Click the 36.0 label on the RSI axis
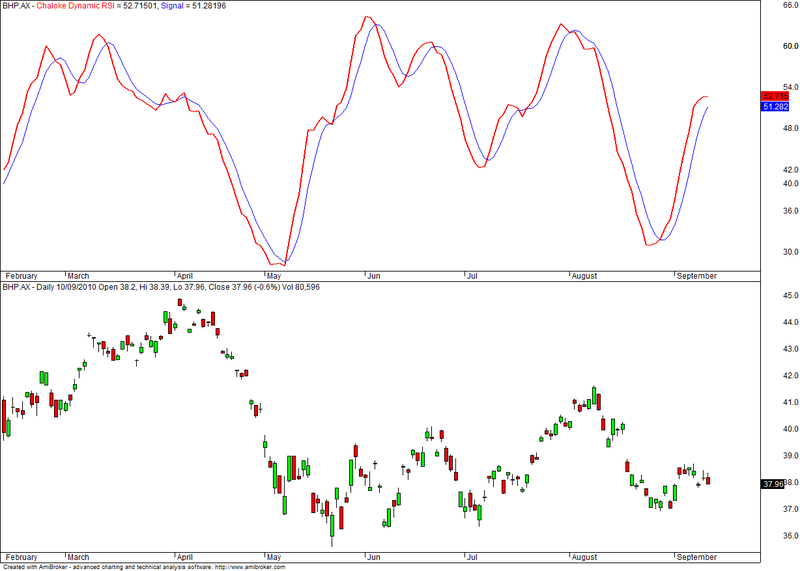The width and height of the screenshot is (800, 571). coord(790,211)
